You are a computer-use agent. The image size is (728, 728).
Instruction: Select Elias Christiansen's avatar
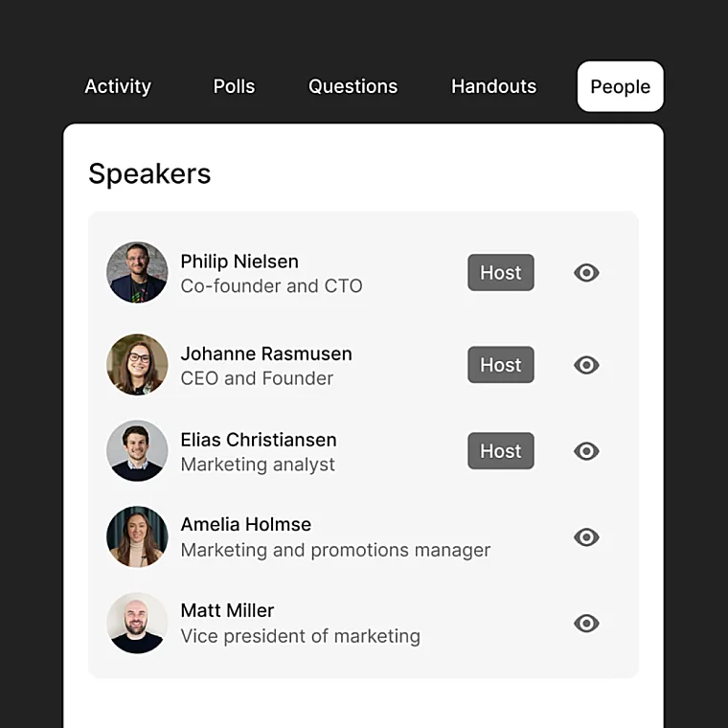click(x=137, y=451)
